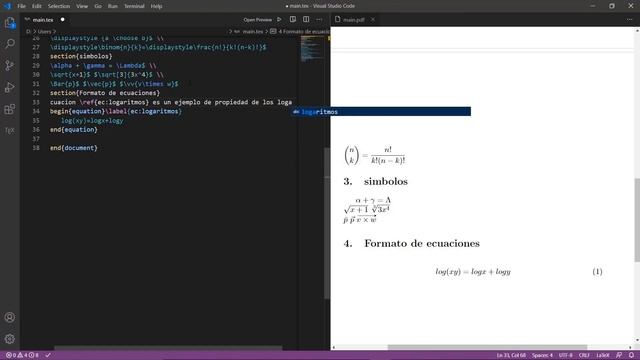Select the 'logaritmos' autocomplete suggestion
640x360 pixels.
(x=381, y=112)
